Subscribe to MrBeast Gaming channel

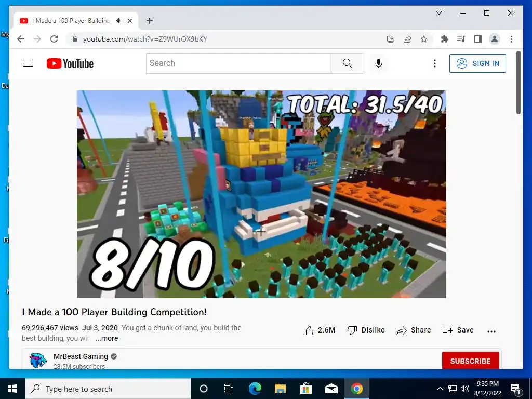[470, 361]
